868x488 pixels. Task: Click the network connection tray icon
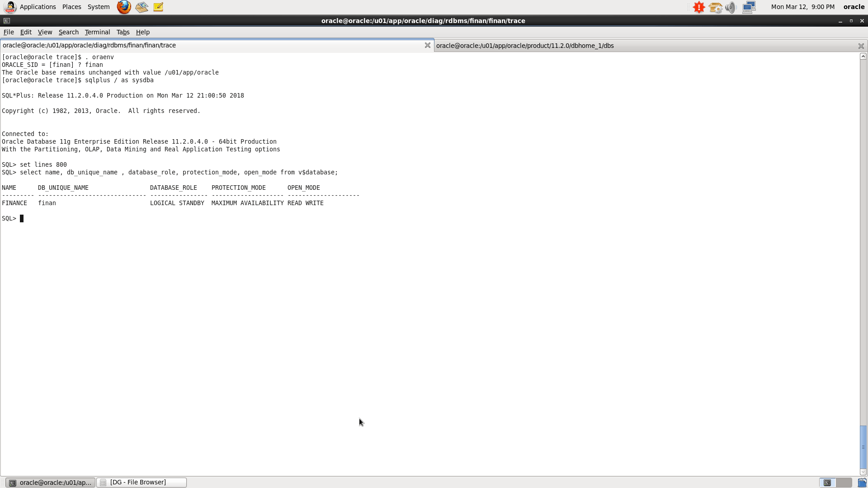click(749, 7)
